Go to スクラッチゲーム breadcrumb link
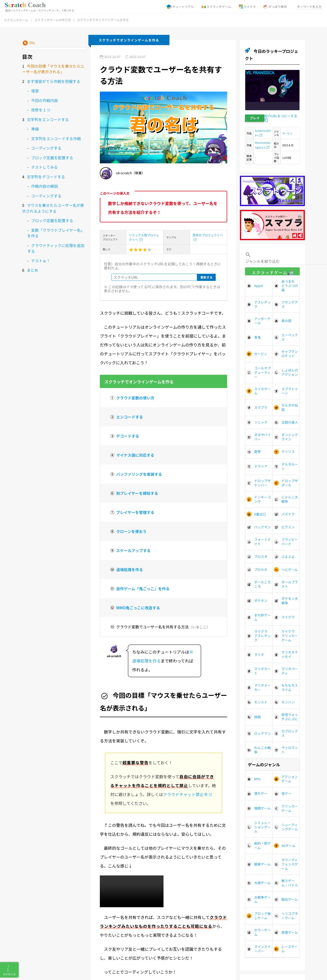327x980 pixels. tap(16, 20)
